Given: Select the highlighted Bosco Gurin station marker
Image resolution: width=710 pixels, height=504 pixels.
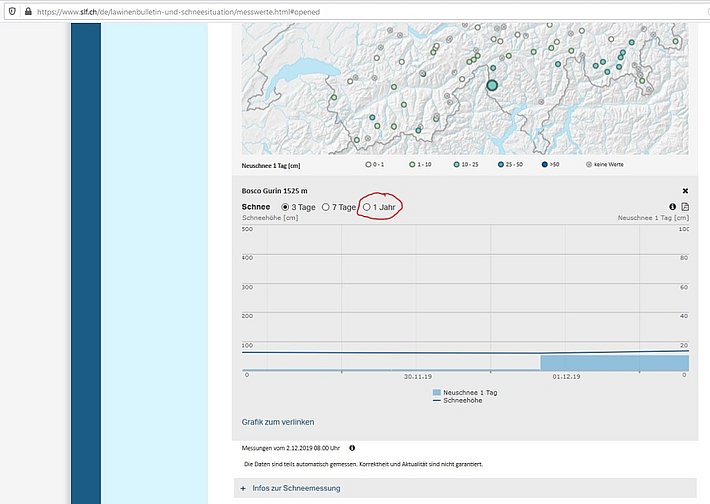Looking at the screenshot, I should [x=492, y=86].
